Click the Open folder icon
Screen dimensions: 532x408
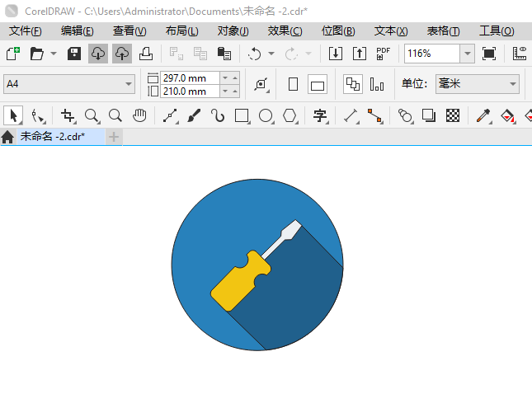36,54
